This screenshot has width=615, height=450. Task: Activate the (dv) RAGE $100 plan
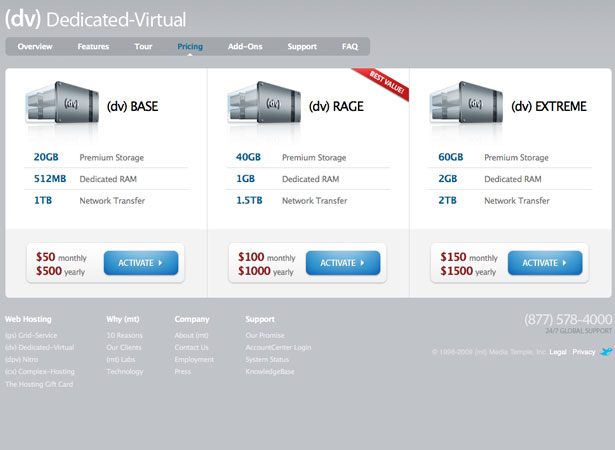click(x=343, y=263)
